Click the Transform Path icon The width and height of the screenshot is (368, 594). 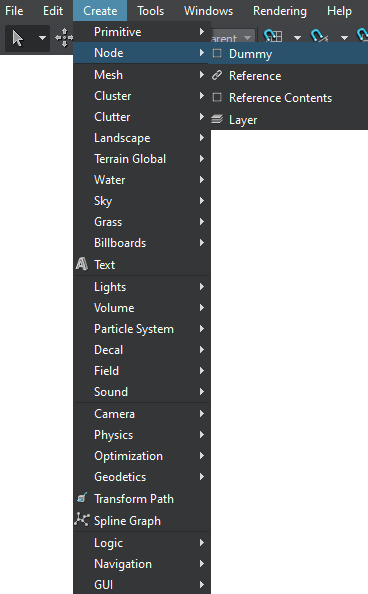pos(81,498)
